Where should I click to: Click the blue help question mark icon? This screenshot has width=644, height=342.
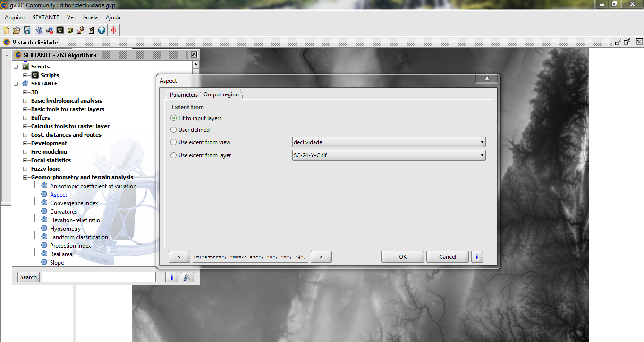pyautogui.click(x=102, y=30)
